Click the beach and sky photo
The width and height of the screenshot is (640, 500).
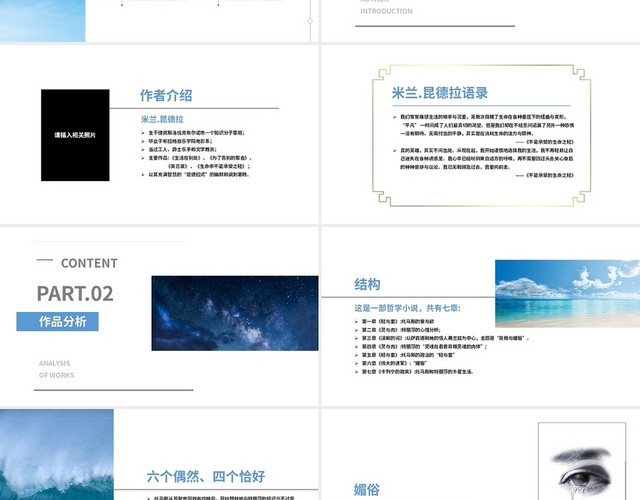coord(567,293)
